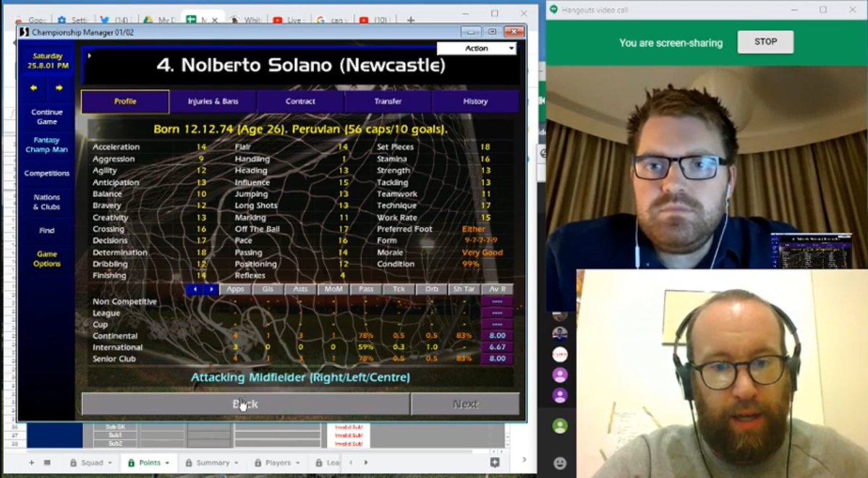
Task: Open the Profile tab
Action: (125, 101)
